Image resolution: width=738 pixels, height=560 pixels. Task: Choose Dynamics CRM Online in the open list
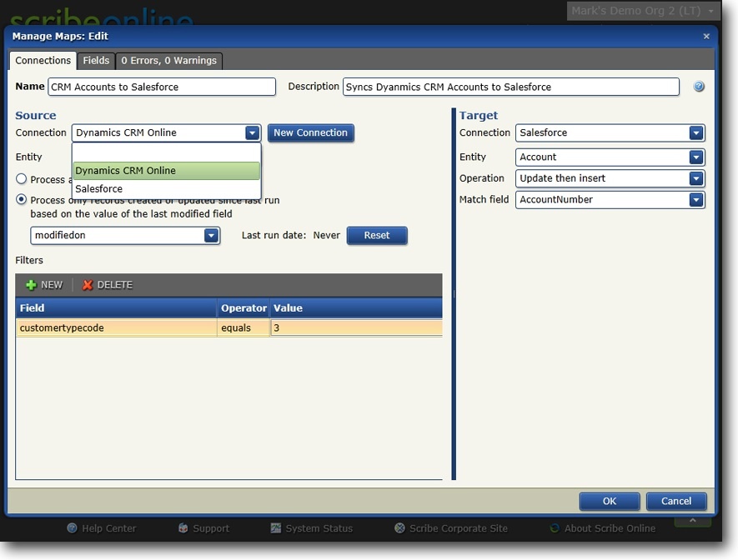pos(167,171)
